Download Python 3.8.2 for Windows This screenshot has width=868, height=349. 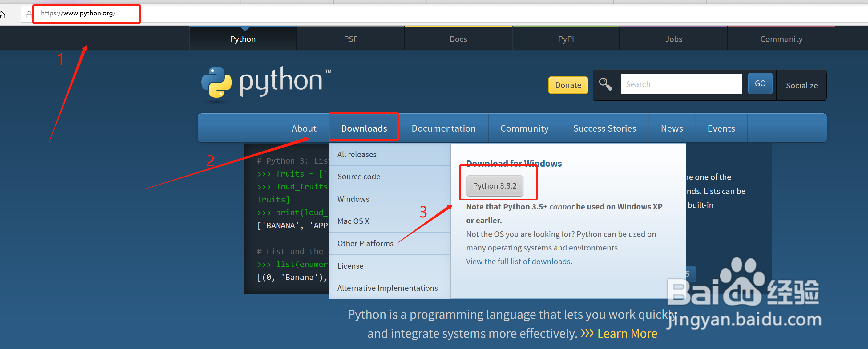coord(494,186)
